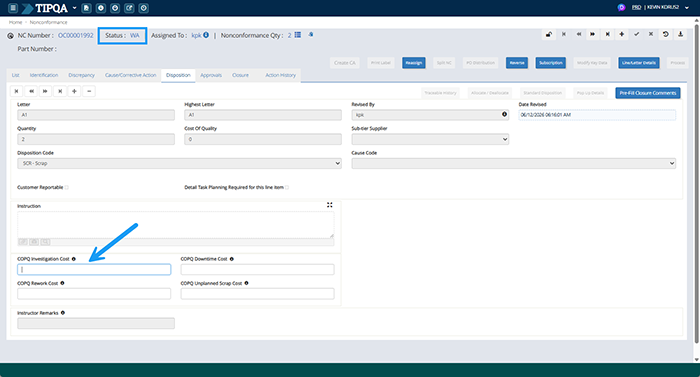Click into the COPQ Investigation Cost field

tap(94, 269)
